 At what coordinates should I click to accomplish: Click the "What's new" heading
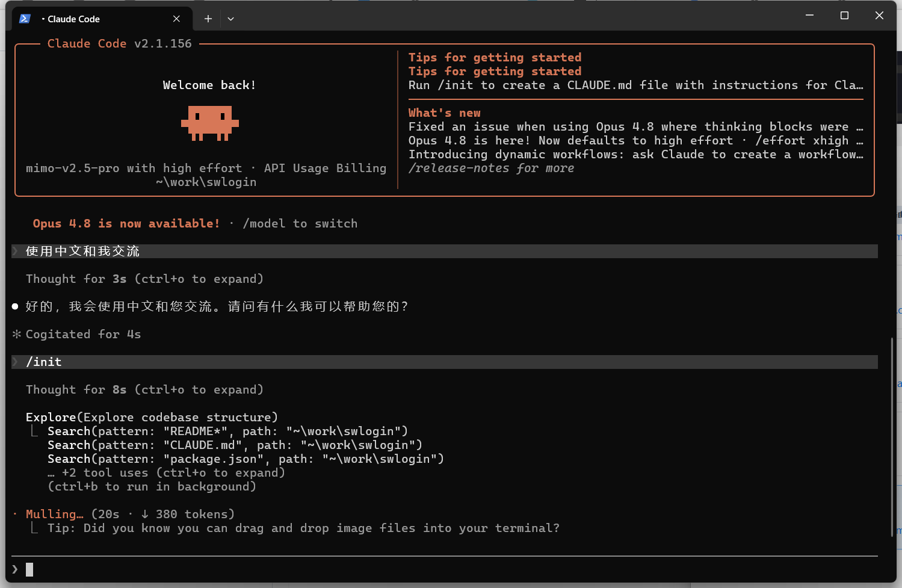point(445,113)
